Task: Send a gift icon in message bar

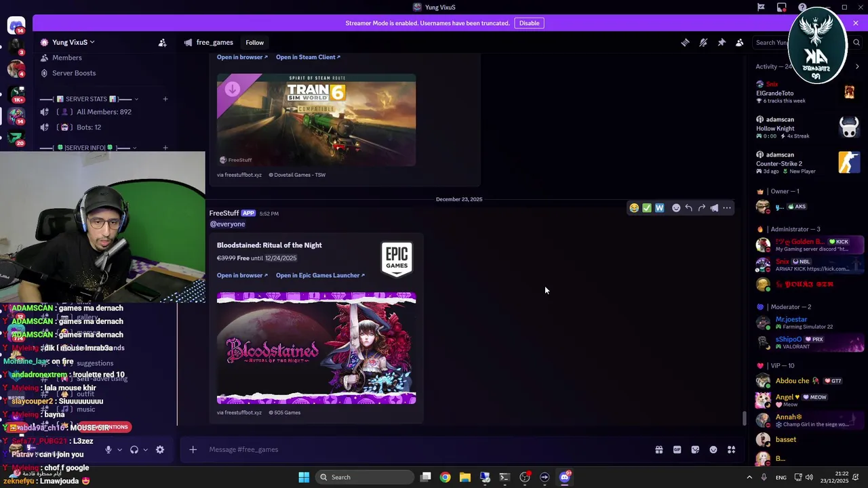Action: click(658, 449)
